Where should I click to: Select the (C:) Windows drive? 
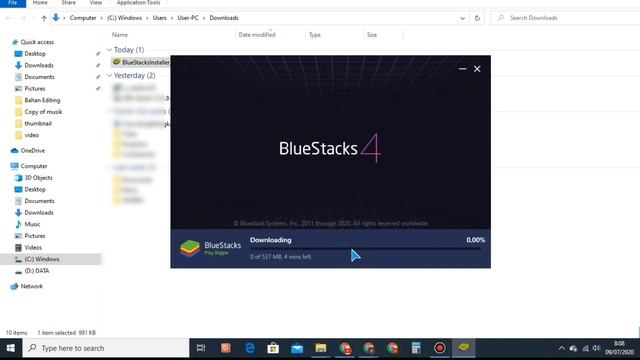[x=42, y=259]
